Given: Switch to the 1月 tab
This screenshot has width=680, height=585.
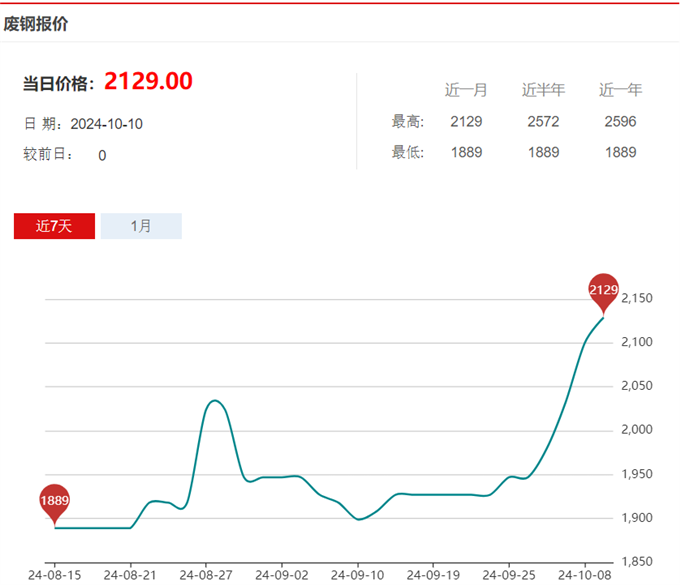Looking at the screenshot, I should click(141, 226).
